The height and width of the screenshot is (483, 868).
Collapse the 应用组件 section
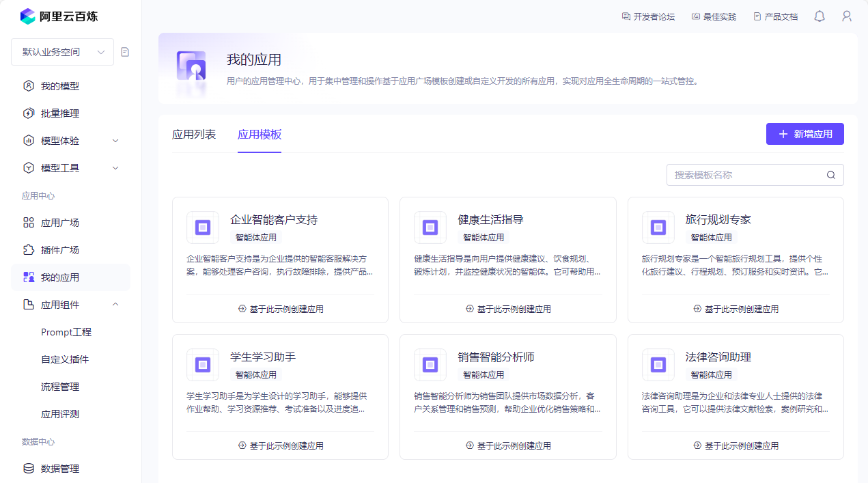[x=115, y=304]
